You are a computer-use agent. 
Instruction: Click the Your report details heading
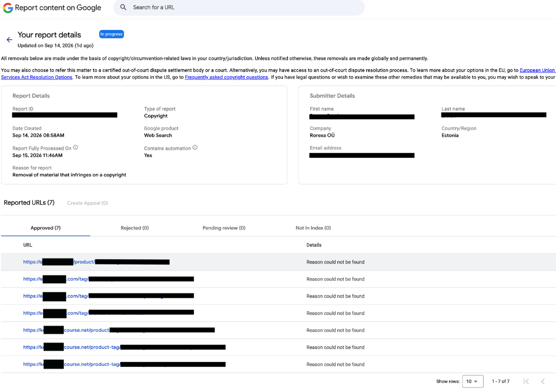click(x=49, y=35)
